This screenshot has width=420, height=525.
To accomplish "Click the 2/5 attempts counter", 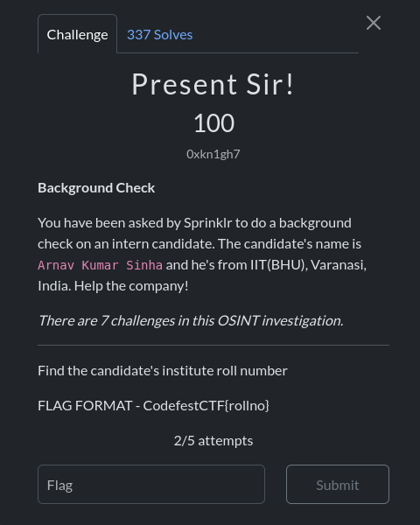I will pyautogui.click(x=213, y=441).
